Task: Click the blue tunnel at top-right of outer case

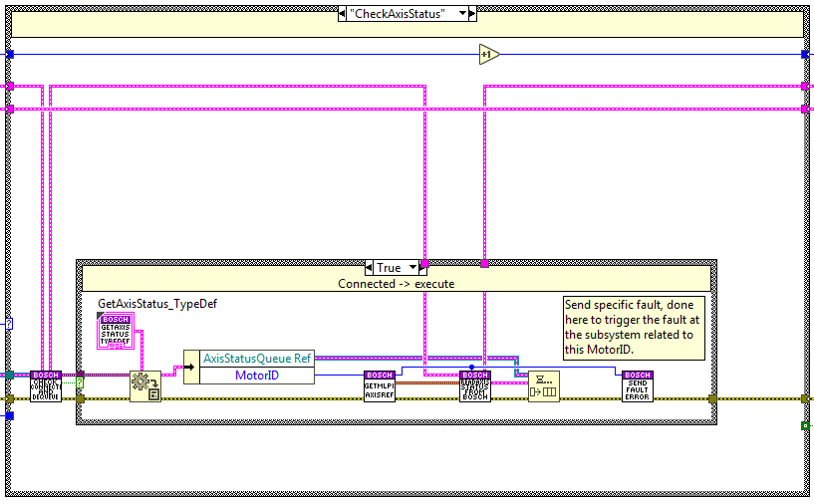Action: (805, 54)
